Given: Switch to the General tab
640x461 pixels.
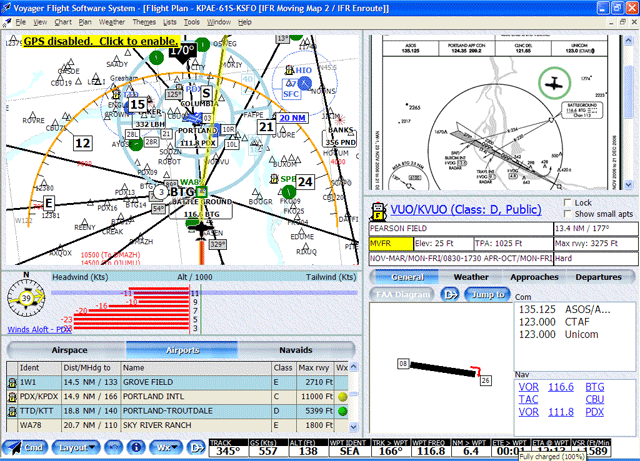Looking at the screenshot, I should point(407,277).
